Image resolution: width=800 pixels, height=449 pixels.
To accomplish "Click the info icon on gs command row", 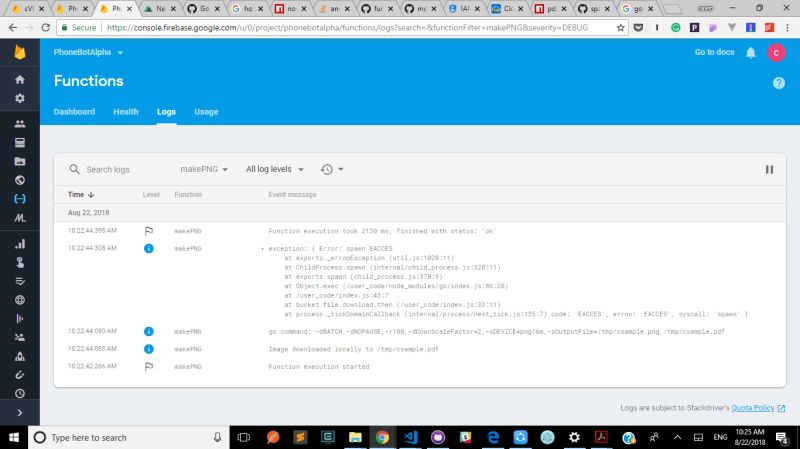I will pos(148,332).
